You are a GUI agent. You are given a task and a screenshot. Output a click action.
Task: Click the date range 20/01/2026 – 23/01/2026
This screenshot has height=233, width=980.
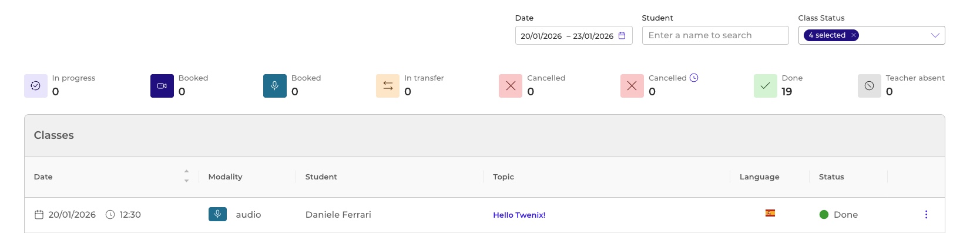point(567,36)
